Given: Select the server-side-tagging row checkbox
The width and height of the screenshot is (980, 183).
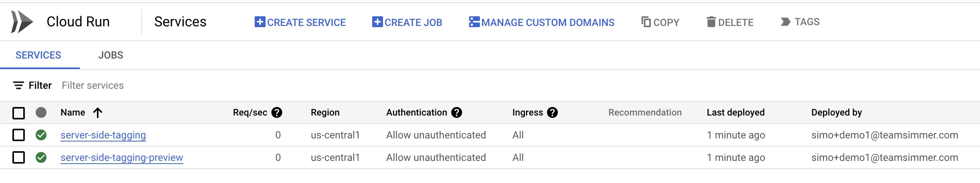Looking at the screenshot, I should point(19,135).
